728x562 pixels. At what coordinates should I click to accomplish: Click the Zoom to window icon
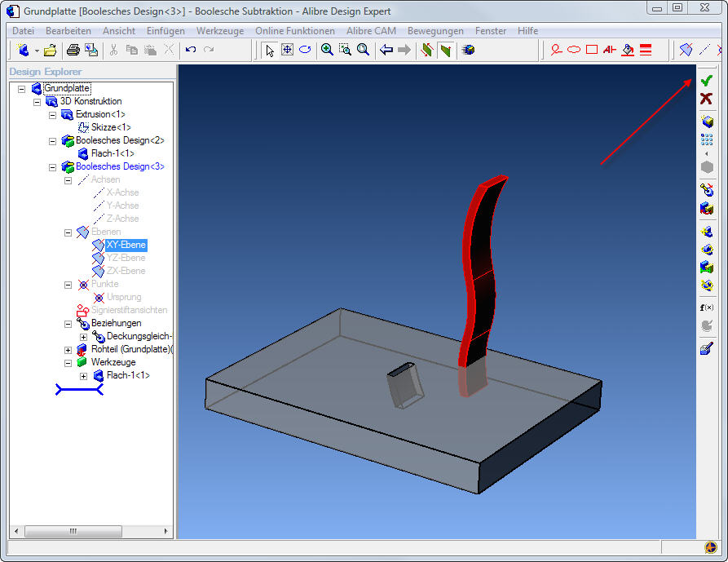(x=345, y=50)
